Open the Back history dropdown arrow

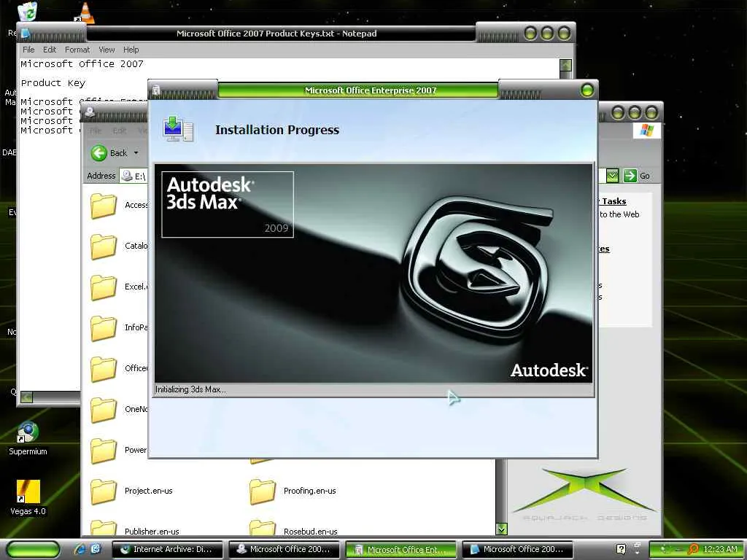pyautogui.click(x=136, y=153)
